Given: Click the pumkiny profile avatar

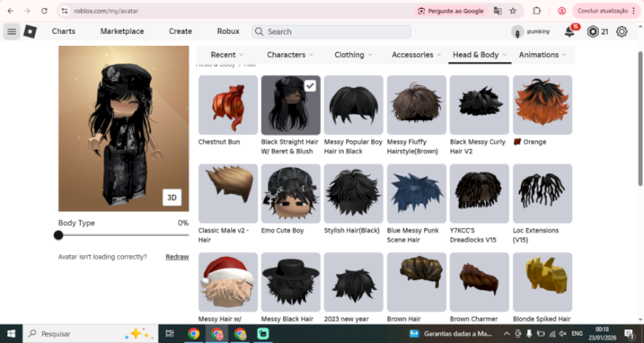Looking at the screenshot, I should 517,32.
